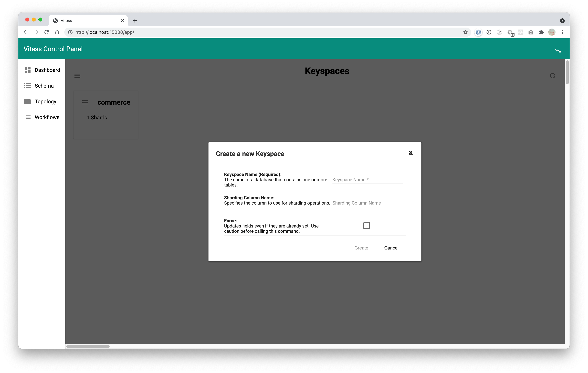Click the Cancel button
Screen dimensions: 588x373
click(391, 248)
